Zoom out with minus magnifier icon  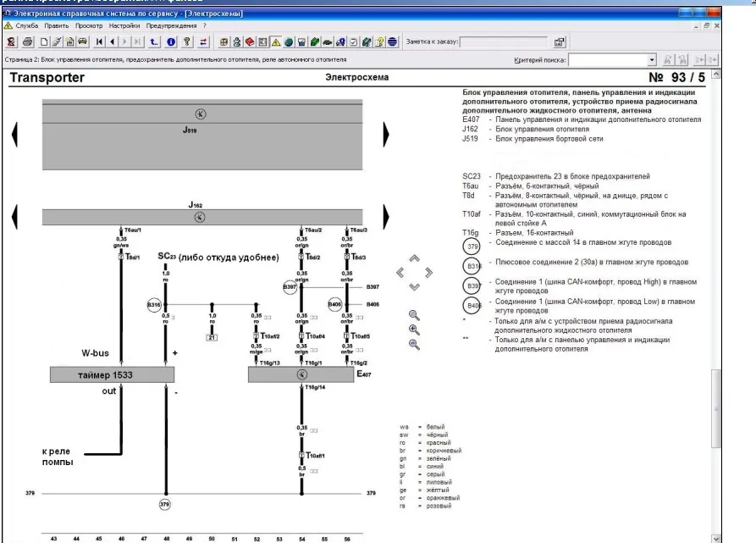click(x=414, y=344)
